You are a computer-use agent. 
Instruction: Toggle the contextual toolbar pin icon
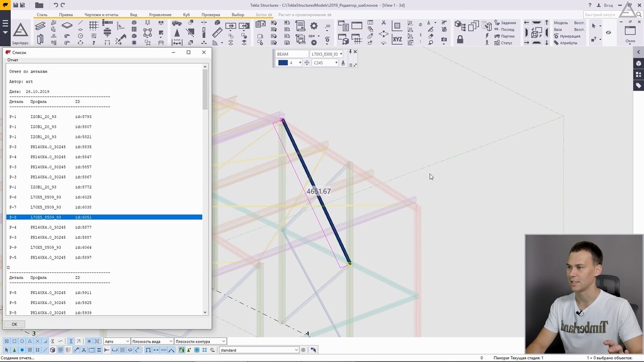[349, 52]
